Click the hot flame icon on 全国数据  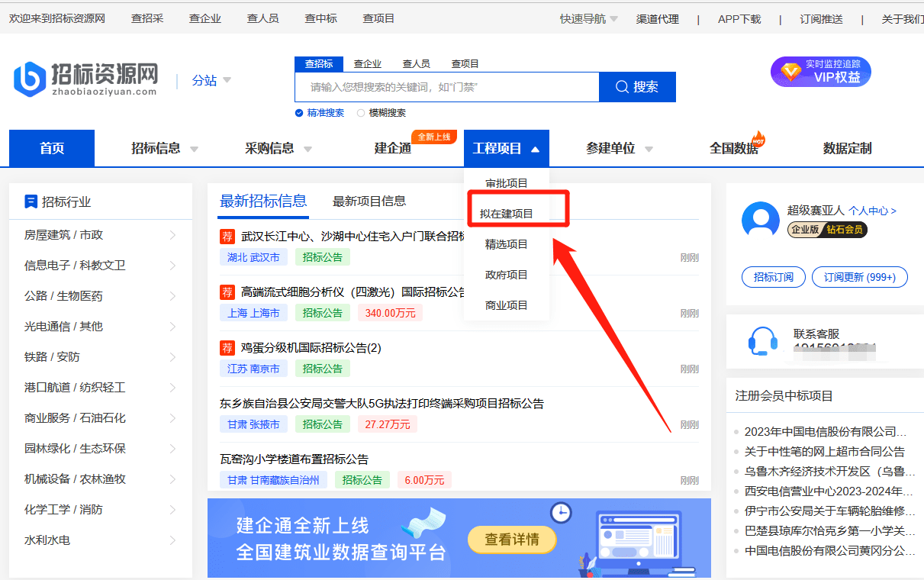[758, 140]
